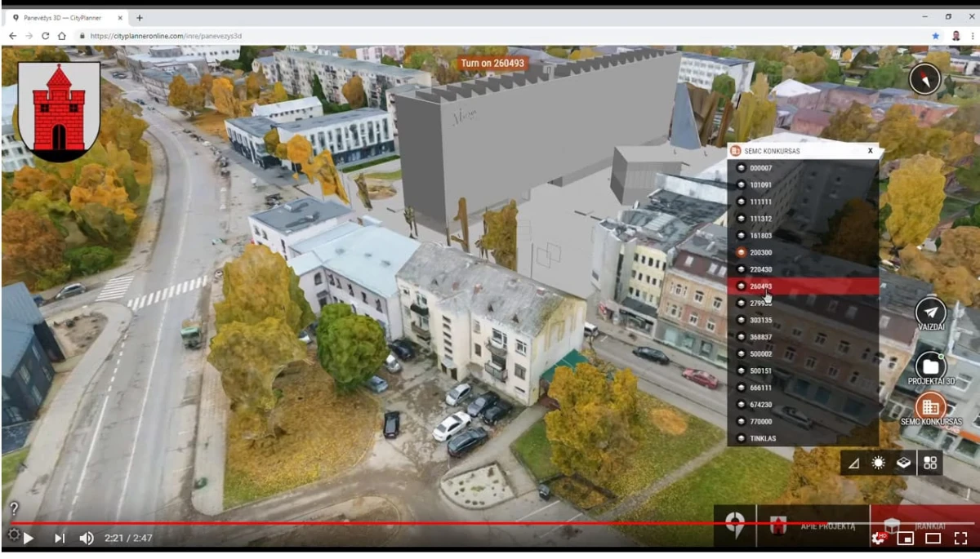The width and height of the screenshot is (980, 559).
Task: Open the browser three-dot menu
Action: pyautogui.click(x=972, y=36)
